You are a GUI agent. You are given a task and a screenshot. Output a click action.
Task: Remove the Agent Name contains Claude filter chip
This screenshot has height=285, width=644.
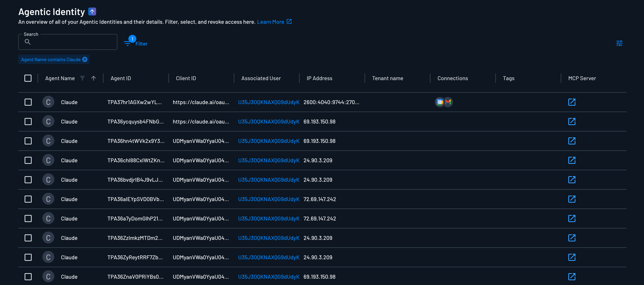point(85,59)
